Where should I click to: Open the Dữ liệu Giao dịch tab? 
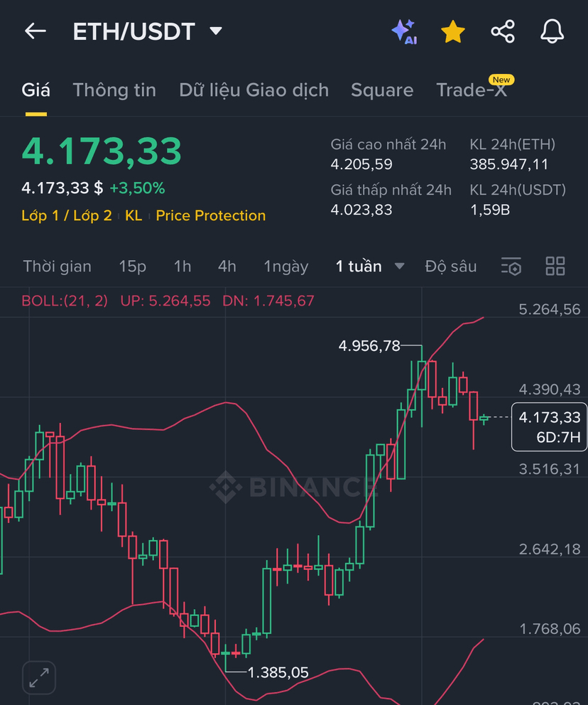coord(254,90)
